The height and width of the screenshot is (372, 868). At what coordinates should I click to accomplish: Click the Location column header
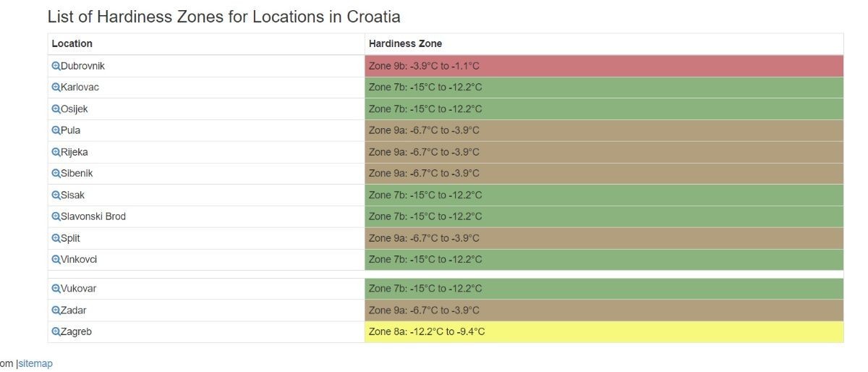click(x=72, y=43)
